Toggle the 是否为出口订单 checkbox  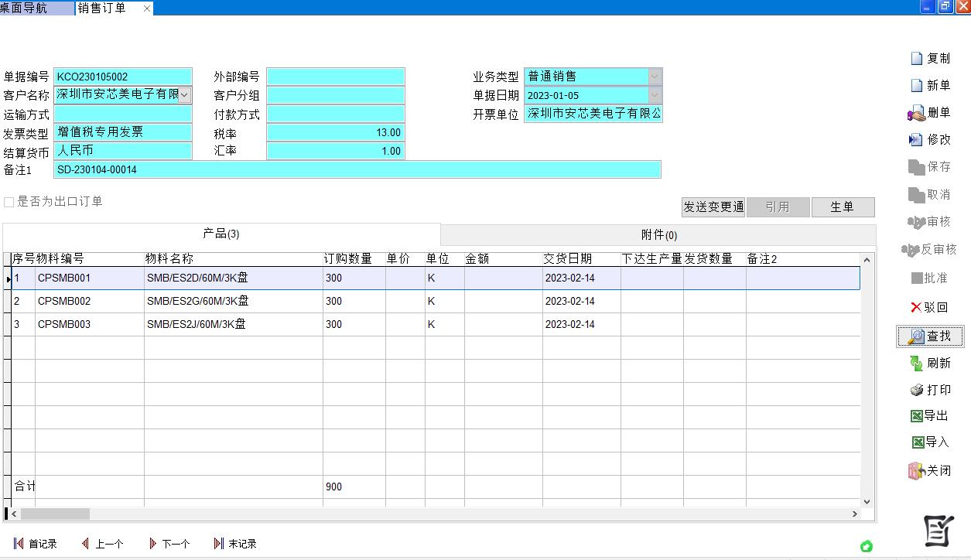(9, 202)
